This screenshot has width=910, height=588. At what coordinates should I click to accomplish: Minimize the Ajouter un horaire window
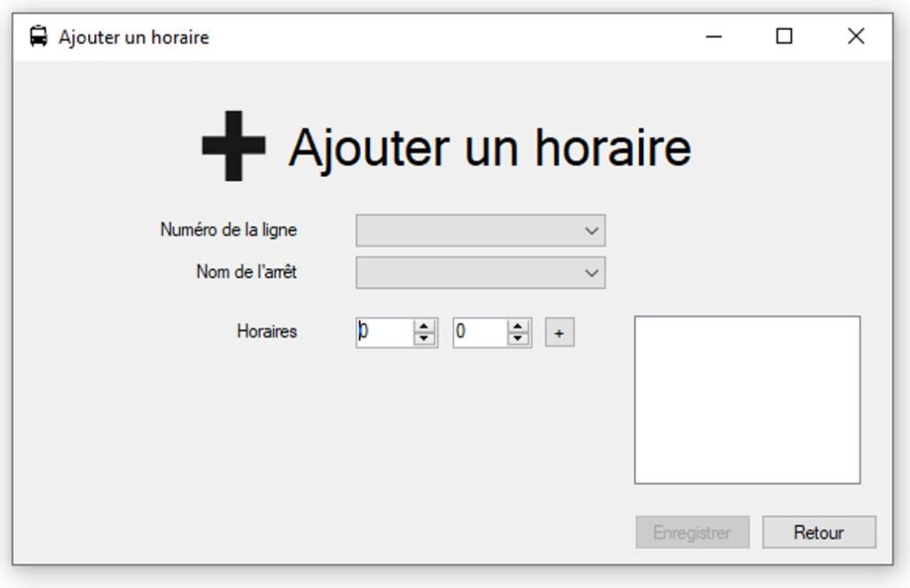714,36
